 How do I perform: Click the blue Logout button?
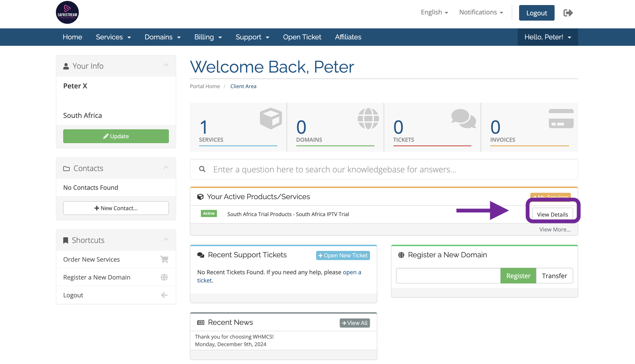pos(536,13)
